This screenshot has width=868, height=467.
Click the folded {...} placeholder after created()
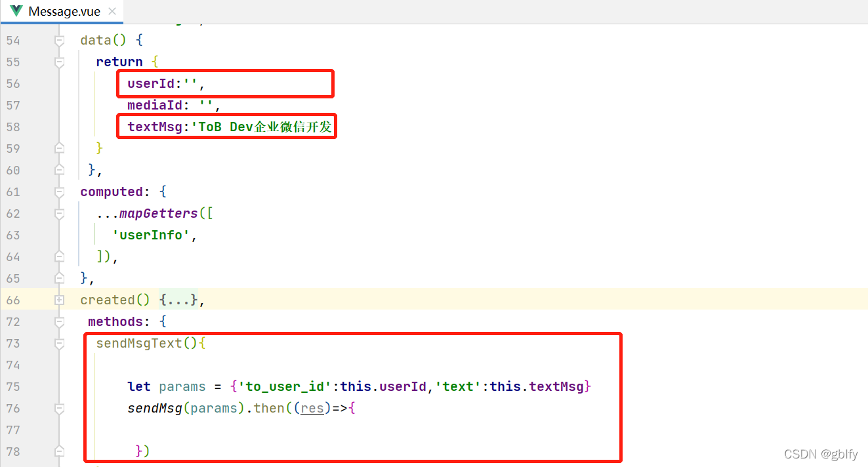click(178, 300)
